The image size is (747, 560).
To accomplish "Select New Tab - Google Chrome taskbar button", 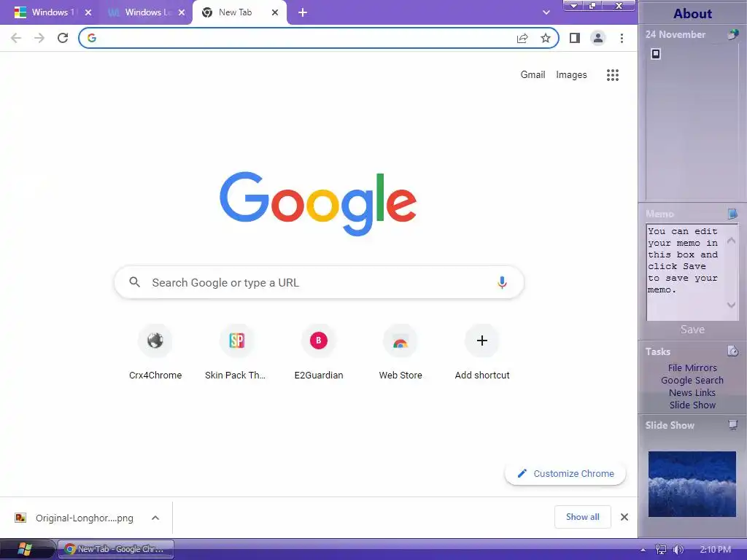I will tap(116, 549).
